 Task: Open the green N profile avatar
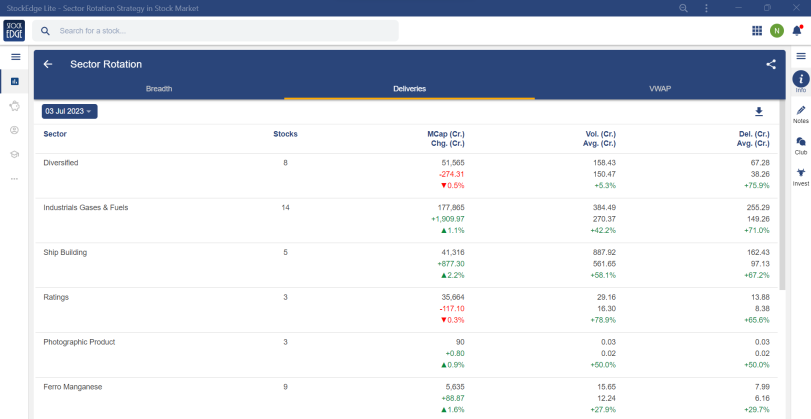[x=777, y=31]
